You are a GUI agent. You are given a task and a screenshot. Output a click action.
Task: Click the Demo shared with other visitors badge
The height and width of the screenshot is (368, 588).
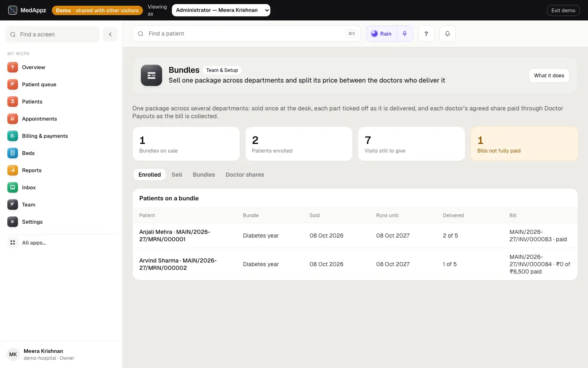97,10
